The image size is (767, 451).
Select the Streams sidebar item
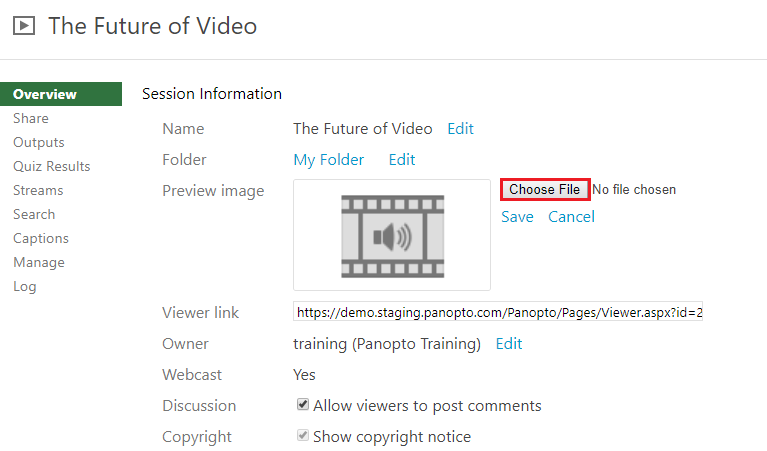tap(38, 190)
